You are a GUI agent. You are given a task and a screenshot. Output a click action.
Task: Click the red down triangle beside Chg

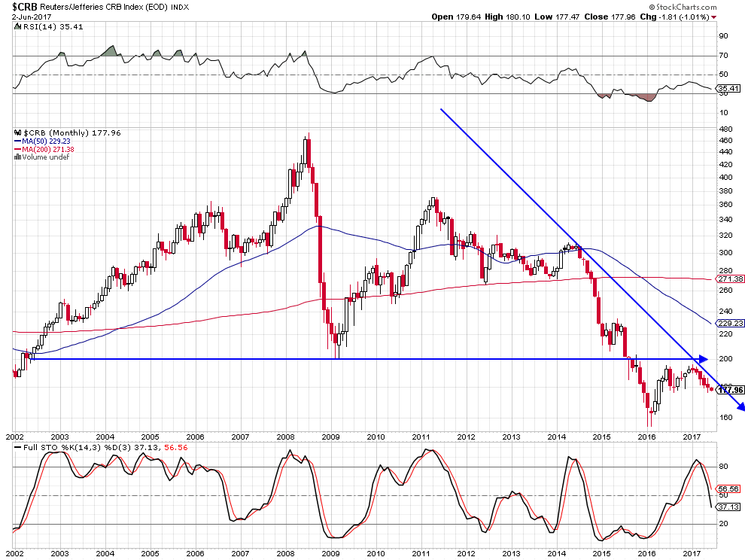pyautogui.click(x=714, y=17)
